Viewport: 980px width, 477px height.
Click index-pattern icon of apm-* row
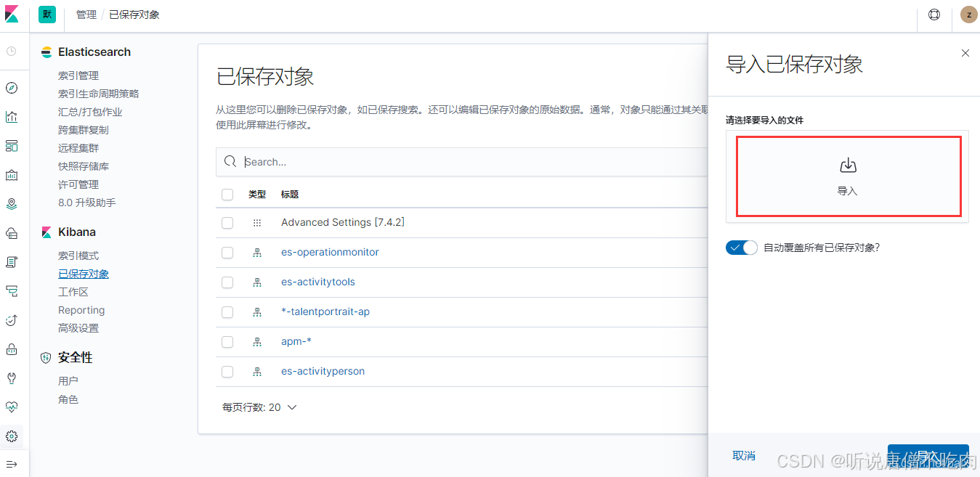click(x=256, y=342)
